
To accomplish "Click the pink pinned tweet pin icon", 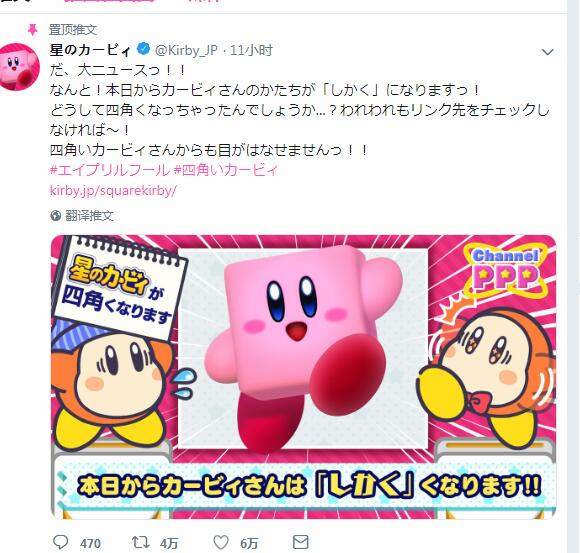I will 33,30.
